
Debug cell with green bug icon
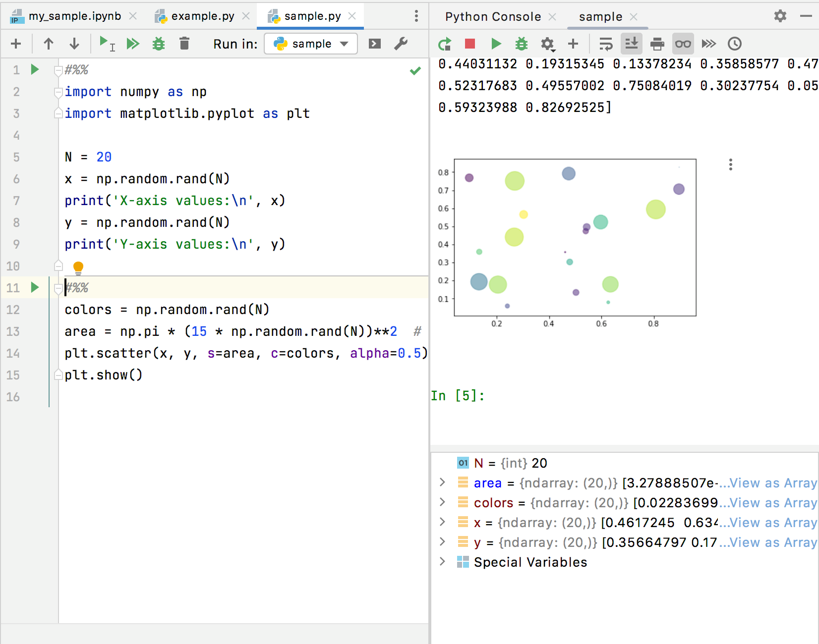point(159,44)
